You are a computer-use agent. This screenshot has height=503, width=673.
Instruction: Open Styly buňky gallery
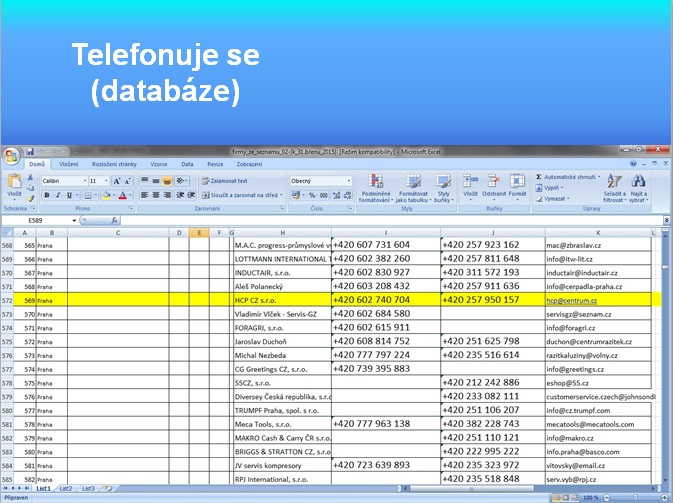(x=443, y=188)
